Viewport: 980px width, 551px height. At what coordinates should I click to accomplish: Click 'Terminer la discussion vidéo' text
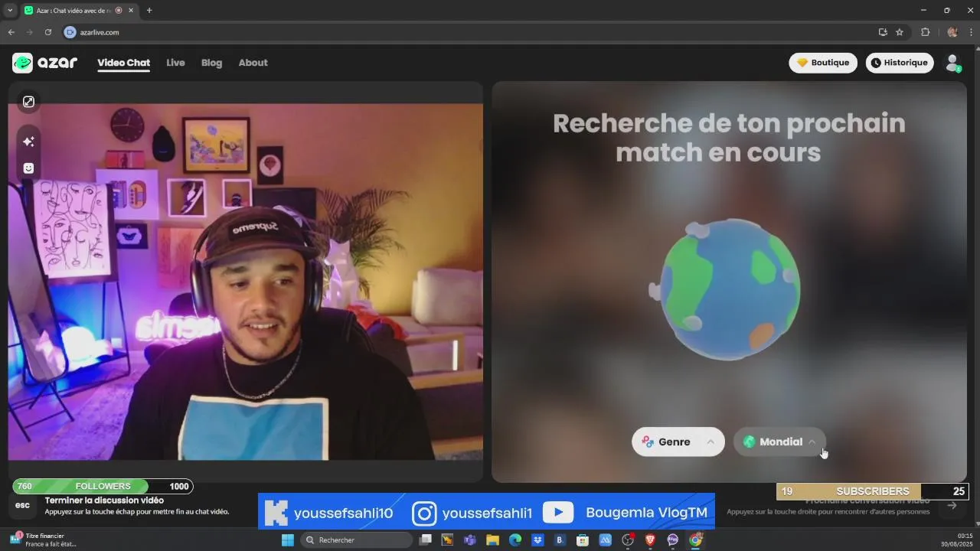click(104, 500)
